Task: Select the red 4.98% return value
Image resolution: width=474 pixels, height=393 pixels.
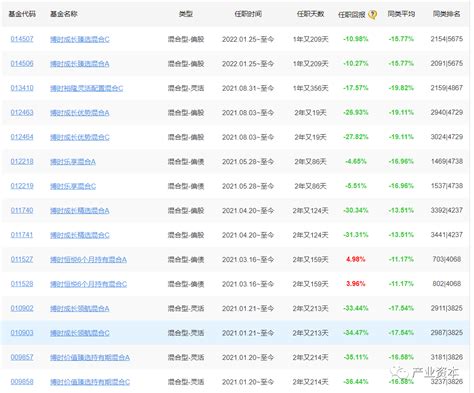Action: (x=356, y=259)
